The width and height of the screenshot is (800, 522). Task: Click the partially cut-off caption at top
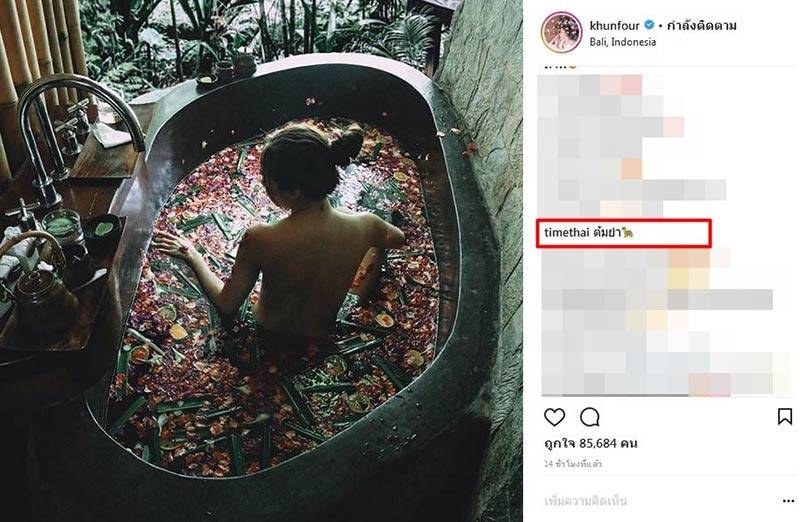[x=556, y=66]
